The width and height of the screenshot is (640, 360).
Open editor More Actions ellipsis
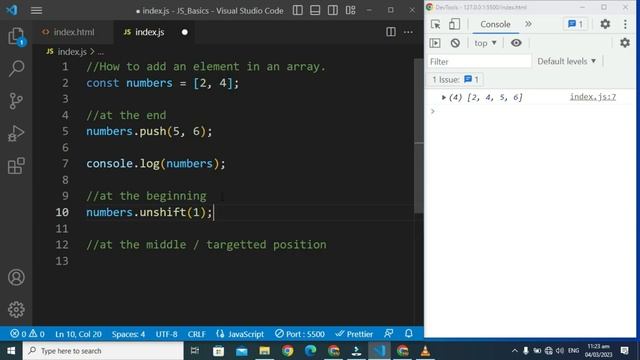(408, 32)
